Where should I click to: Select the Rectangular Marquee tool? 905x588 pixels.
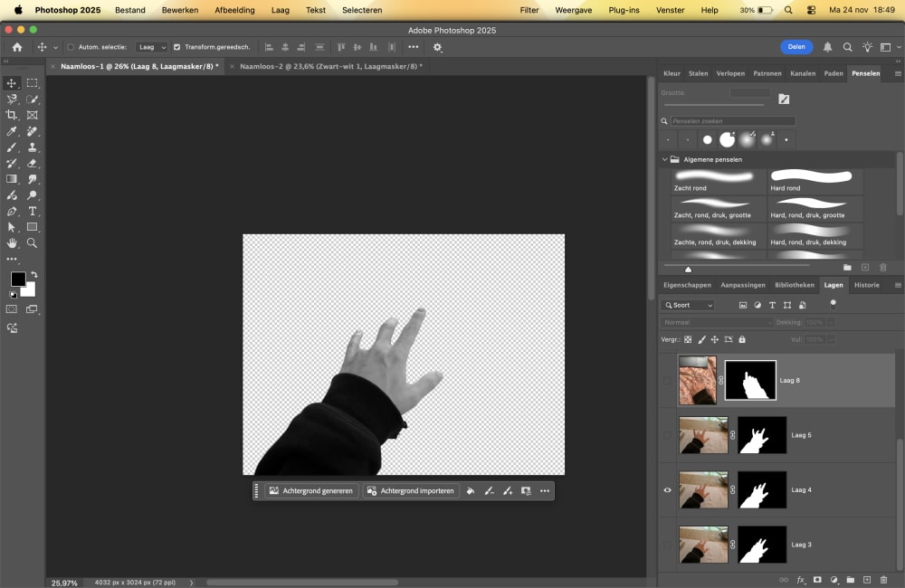tap(33, 83)
